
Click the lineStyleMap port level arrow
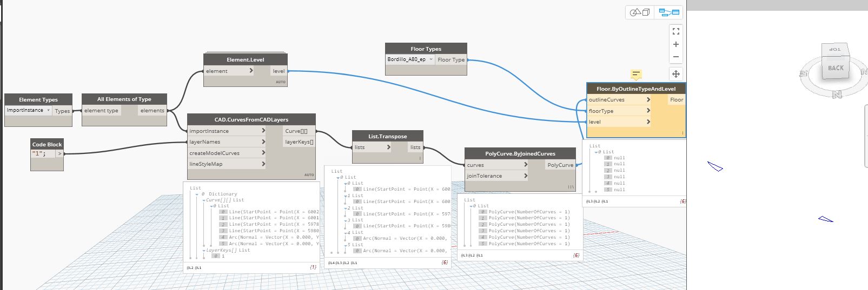263,164
